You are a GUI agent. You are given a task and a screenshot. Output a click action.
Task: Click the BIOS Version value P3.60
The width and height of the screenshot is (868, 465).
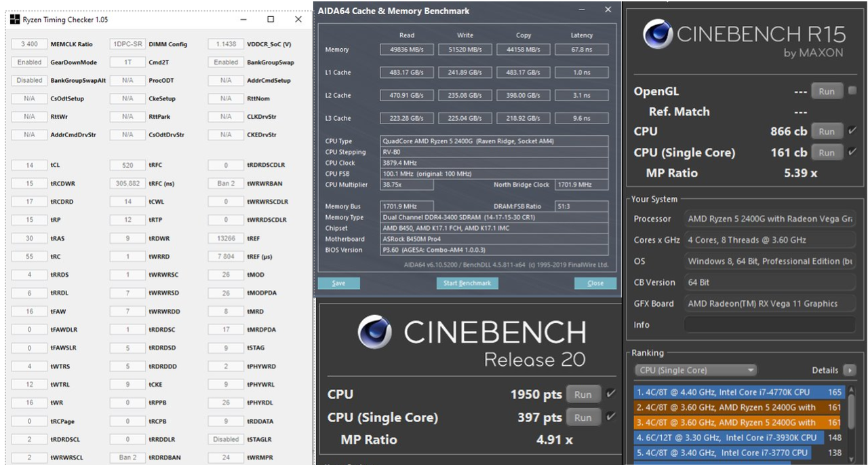tap(494, 250)
